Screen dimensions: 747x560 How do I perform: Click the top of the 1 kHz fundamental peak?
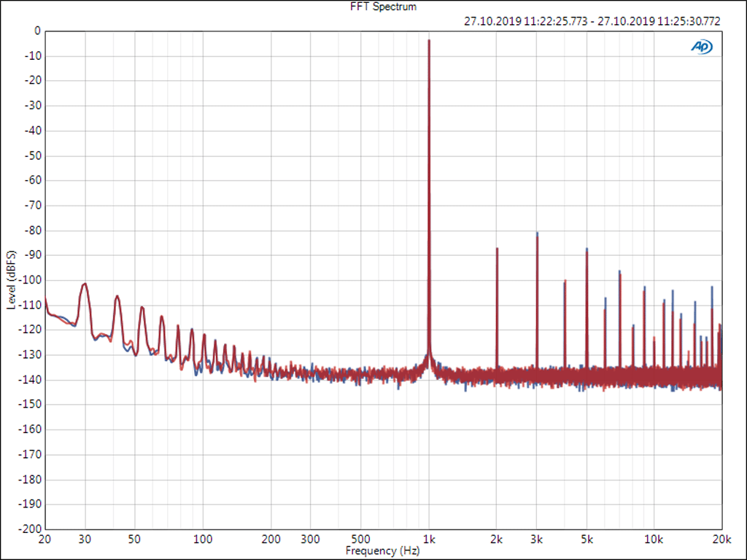(x=429, y=41)
